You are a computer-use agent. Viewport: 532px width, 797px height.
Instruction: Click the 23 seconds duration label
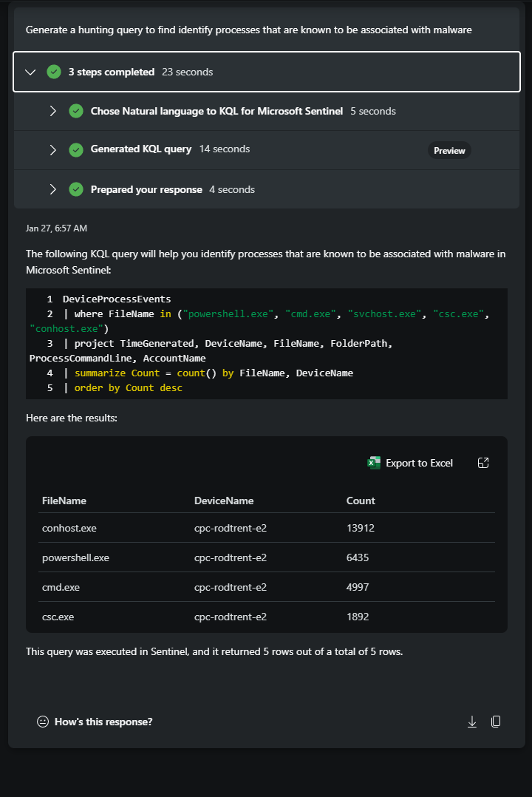pos(188,72)
